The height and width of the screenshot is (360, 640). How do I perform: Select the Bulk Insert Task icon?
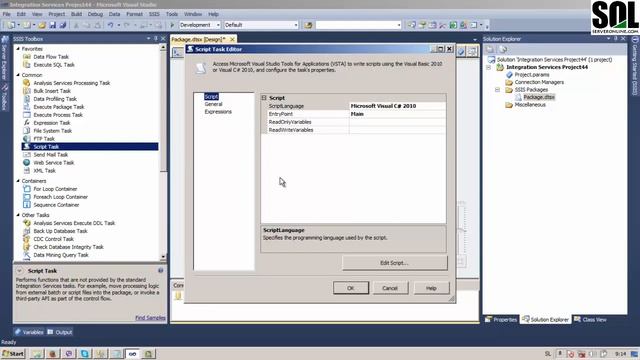[x=27, y=91]
